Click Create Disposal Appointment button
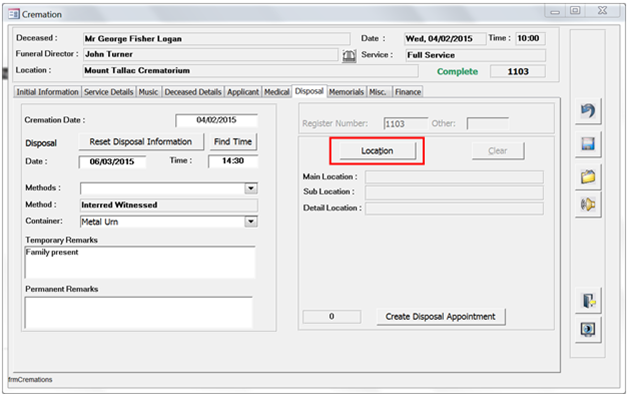The width and height of the screenshot is (628, 394). [x=441, y=317]
